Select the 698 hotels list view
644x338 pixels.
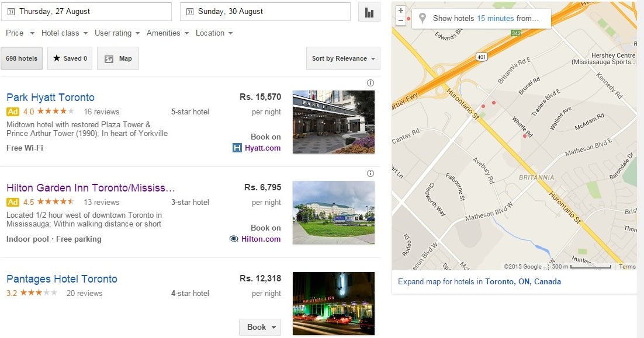pos(22,58)
